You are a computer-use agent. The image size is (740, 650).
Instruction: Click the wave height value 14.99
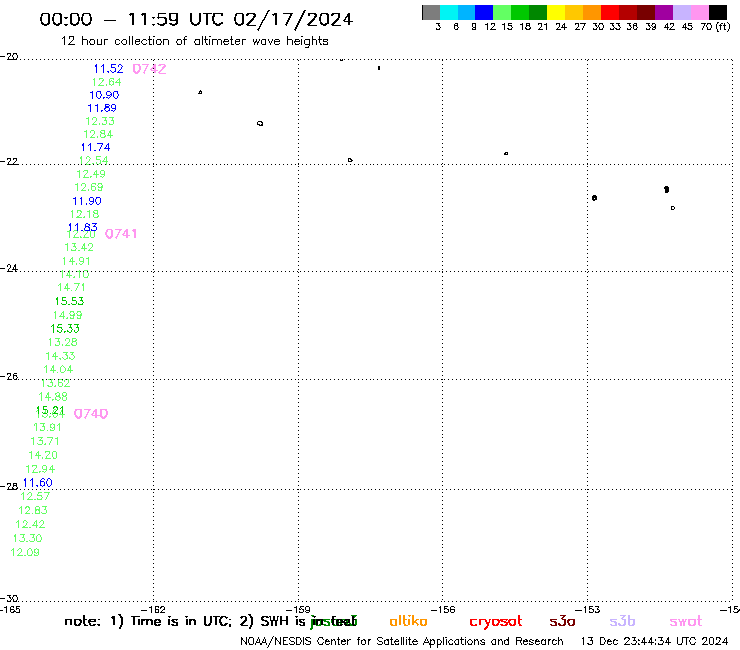[x=67, y=315]
